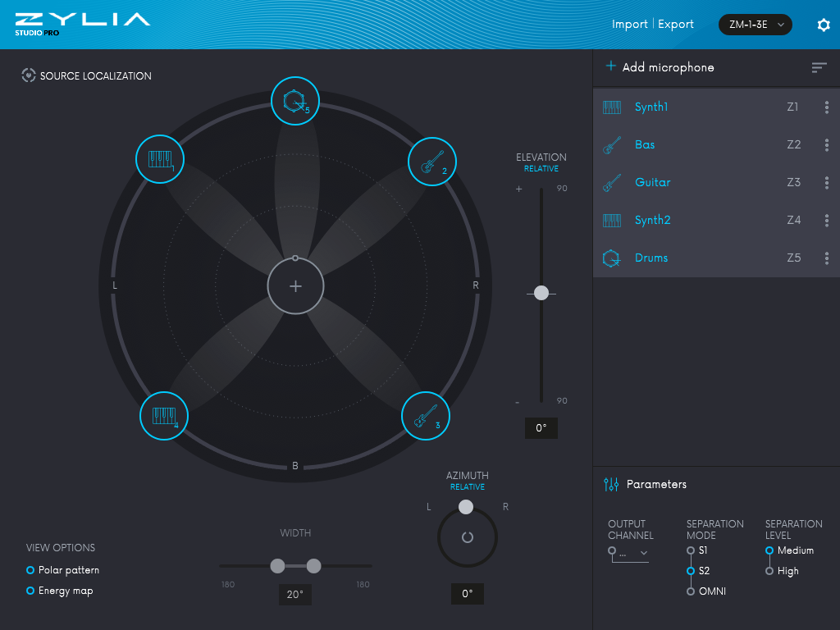Set separation level to High
The height and width of the screenshot is (630, 840).
coord(769,571)
